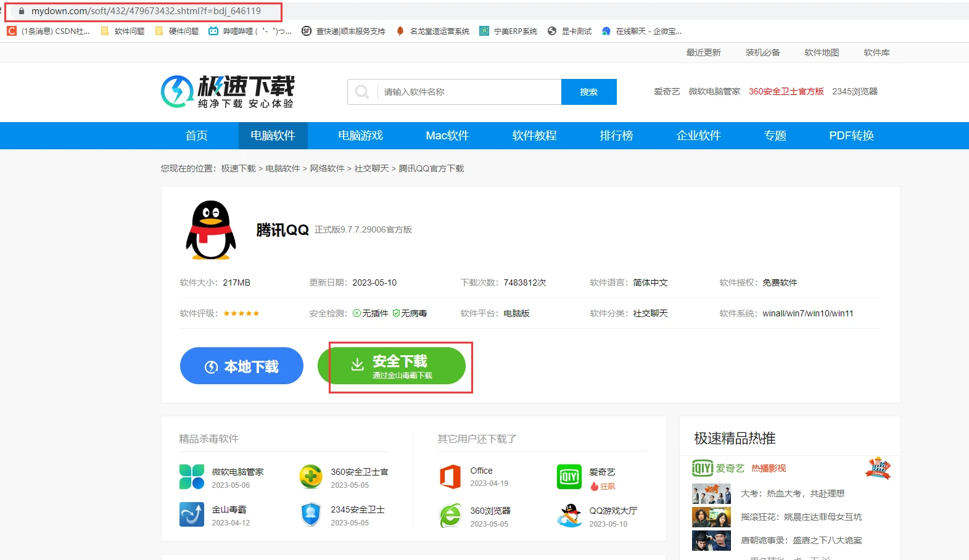Open the 硬件问题 bookmark folder
Image resolution: width=969 pixels, height=560 pixels.
pyautogui.click(x=176, y=31)
